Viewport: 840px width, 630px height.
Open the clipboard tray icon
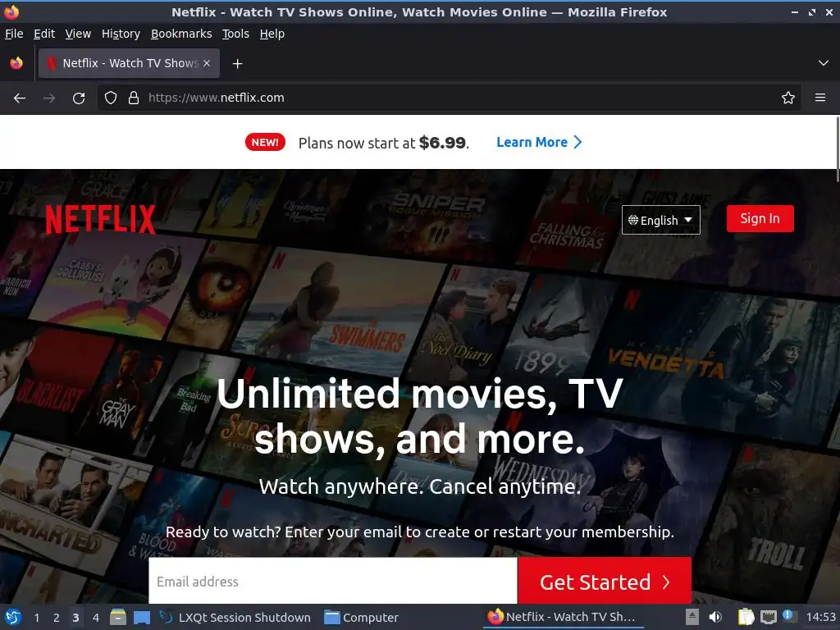746,617
